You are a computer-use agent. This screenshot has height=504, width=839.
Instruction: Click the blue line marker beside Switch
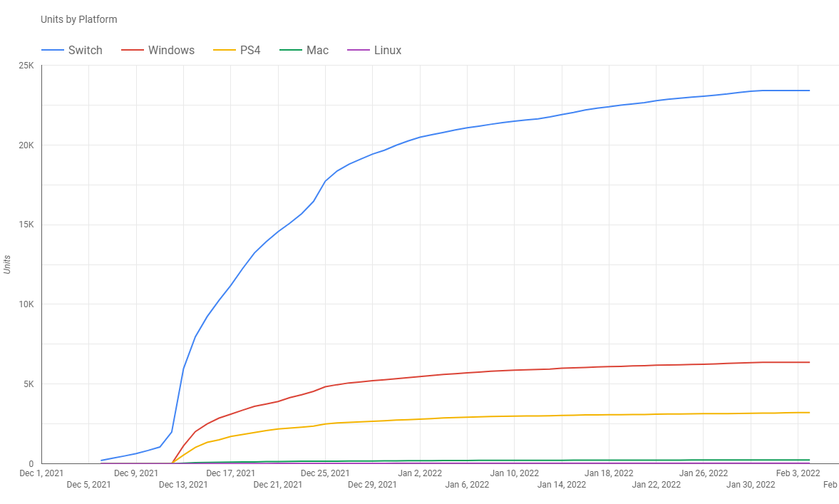coord(52,51)
